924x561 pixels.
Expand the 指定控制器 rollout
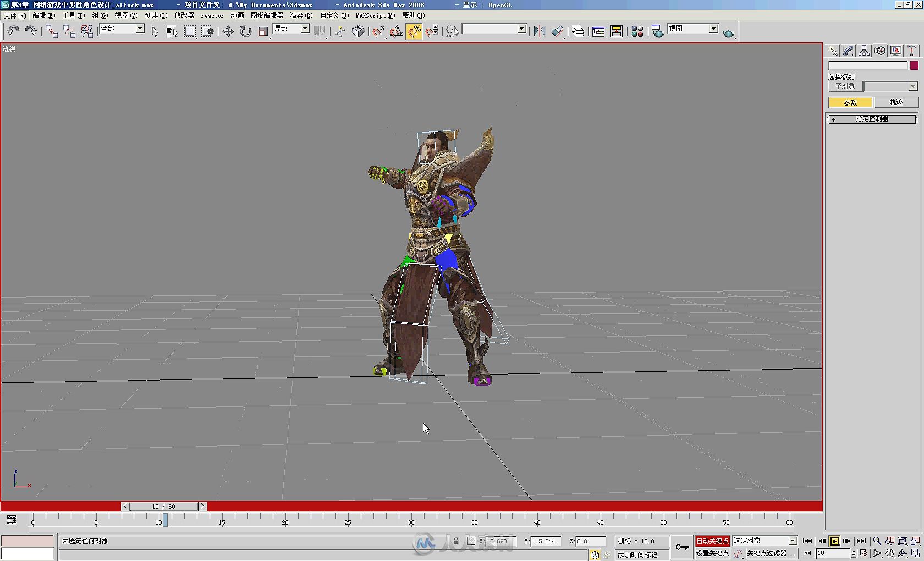872,119
